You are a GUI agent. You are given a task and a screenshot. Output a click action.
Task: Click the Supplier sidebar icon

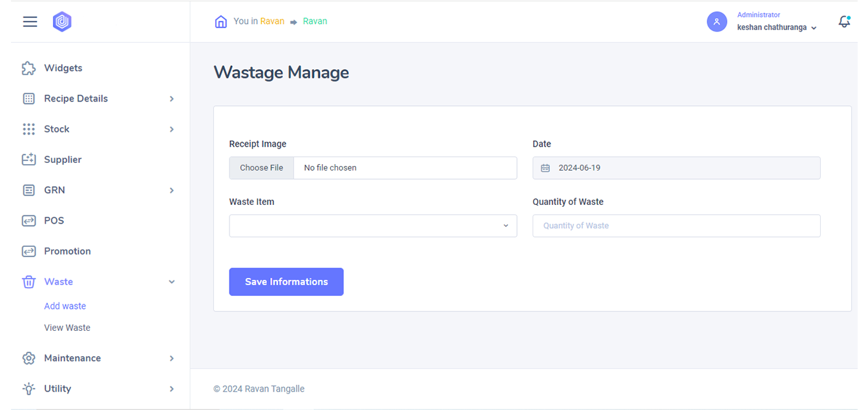(28, 160)
